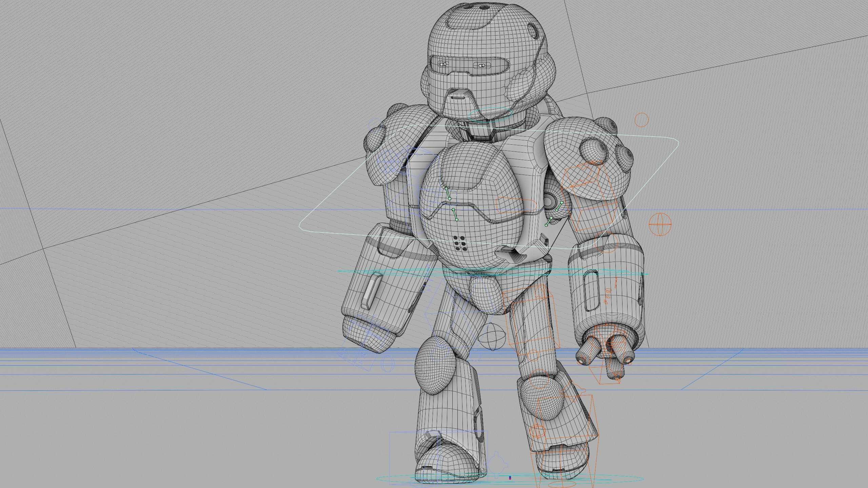868x488 pixels.
Task: Select the upper green bone control at the shoulder joint
Action: pos(559,206)
